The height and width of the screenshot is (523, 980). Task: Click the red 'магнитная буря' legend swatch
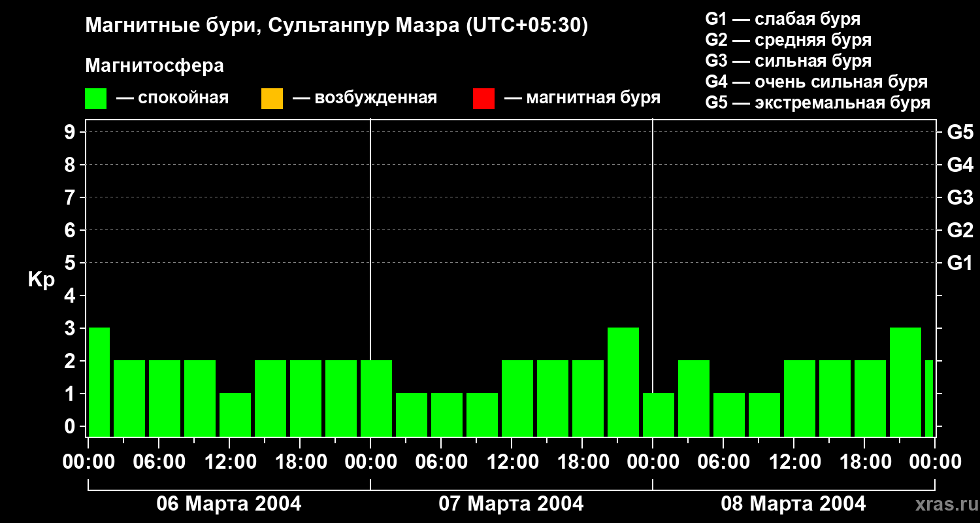pos(483,99)
